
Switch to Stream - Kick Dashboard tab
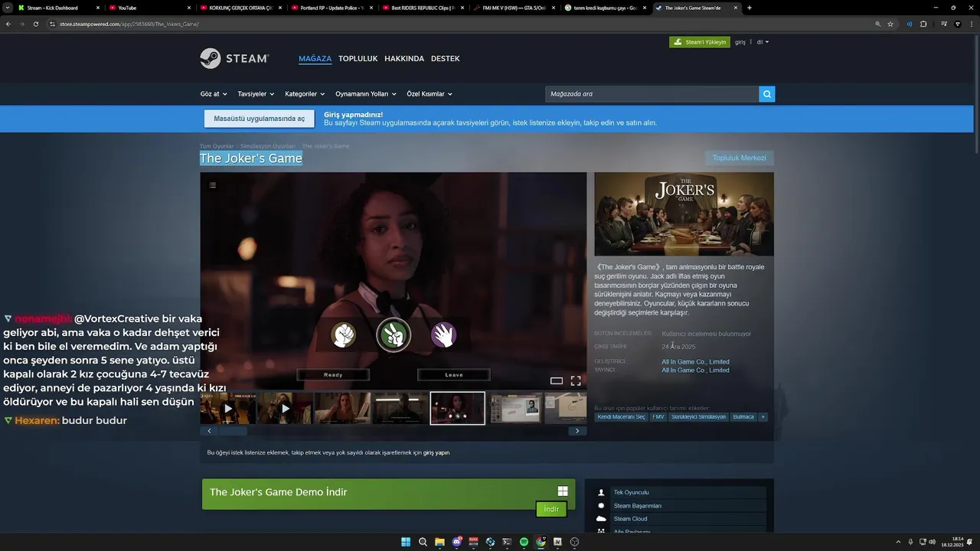[x=57, y=8]
